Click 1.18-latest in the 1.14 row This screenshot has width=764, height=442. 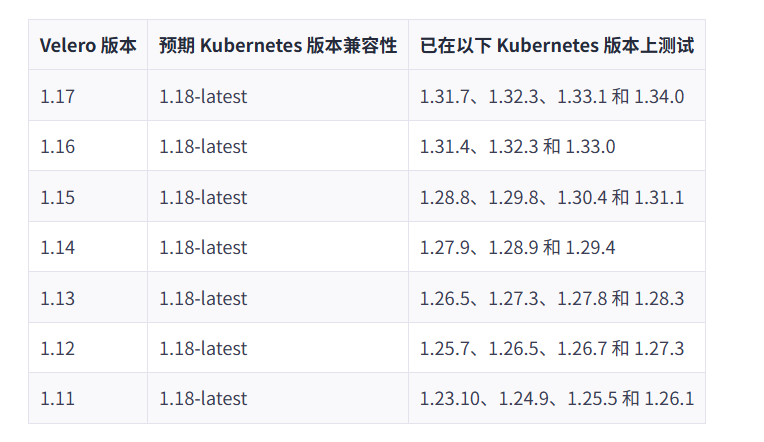203,248
